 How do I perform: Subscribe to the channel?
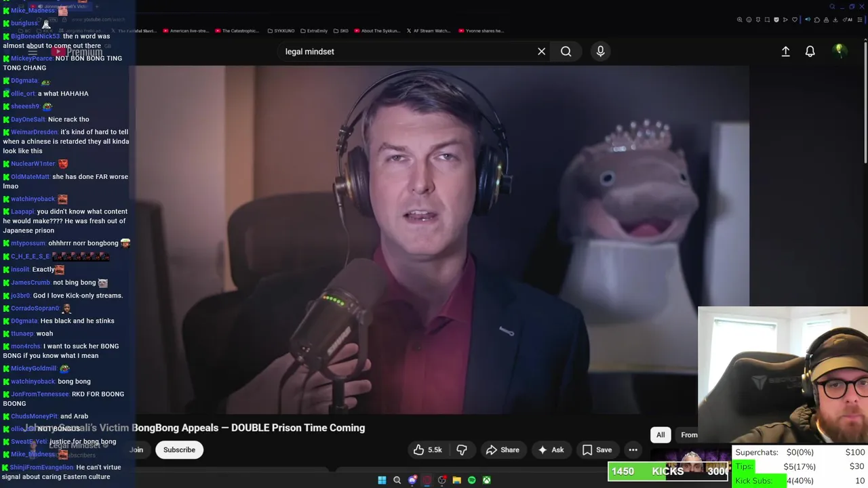[179, 449]
